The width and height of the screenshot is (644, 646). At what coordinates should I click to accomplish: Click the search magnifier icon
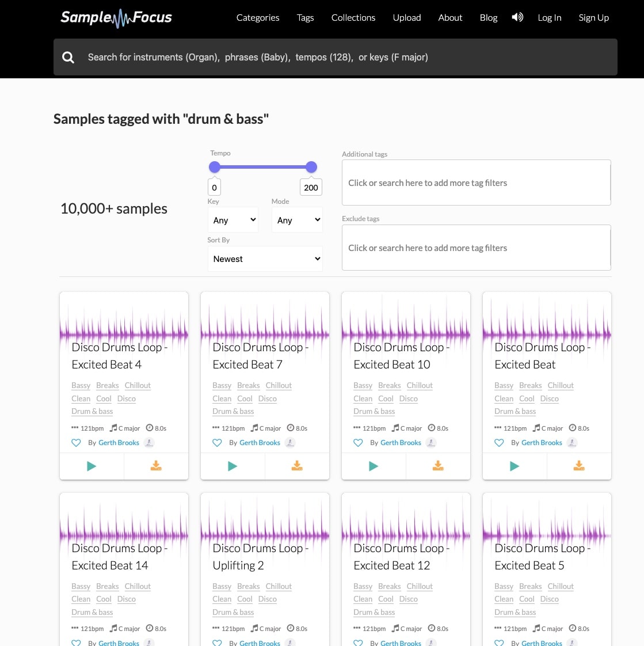pyautogui.click(x=68, y=57)
